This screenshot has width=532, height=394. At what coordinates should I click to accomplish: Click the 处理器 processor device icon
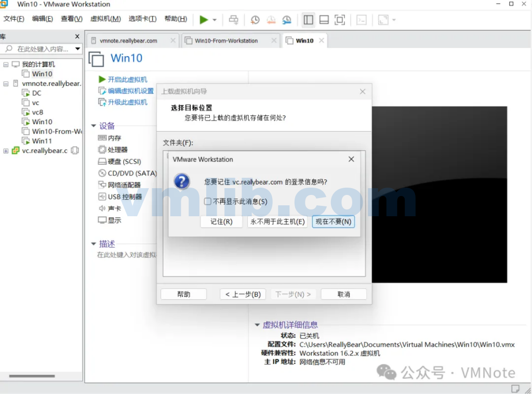click(x=102, y=150)
